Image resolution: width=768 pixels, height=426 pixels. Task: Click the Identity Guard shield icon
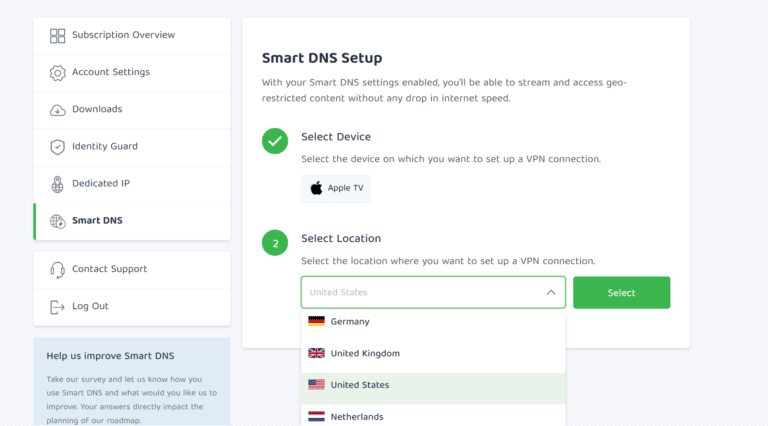click(x=57, y=147)
